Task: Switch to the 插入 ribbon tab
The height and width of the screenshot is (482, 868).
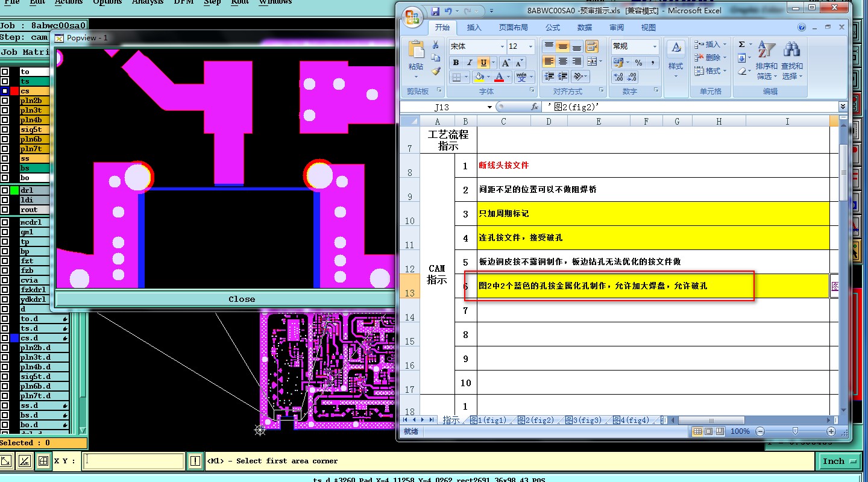Action: [x=474, y=28]
